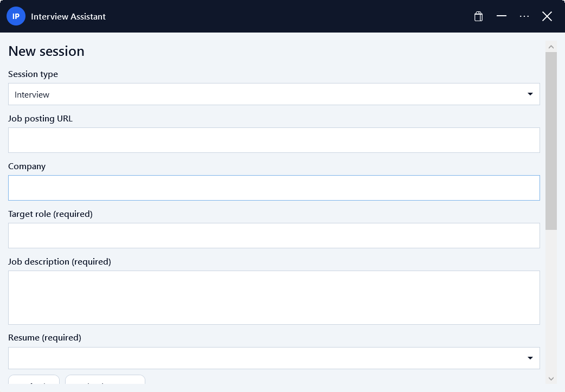Open the shopping bag icon in title bar
The height and width of the screenshot is (392, 565).
478,16
